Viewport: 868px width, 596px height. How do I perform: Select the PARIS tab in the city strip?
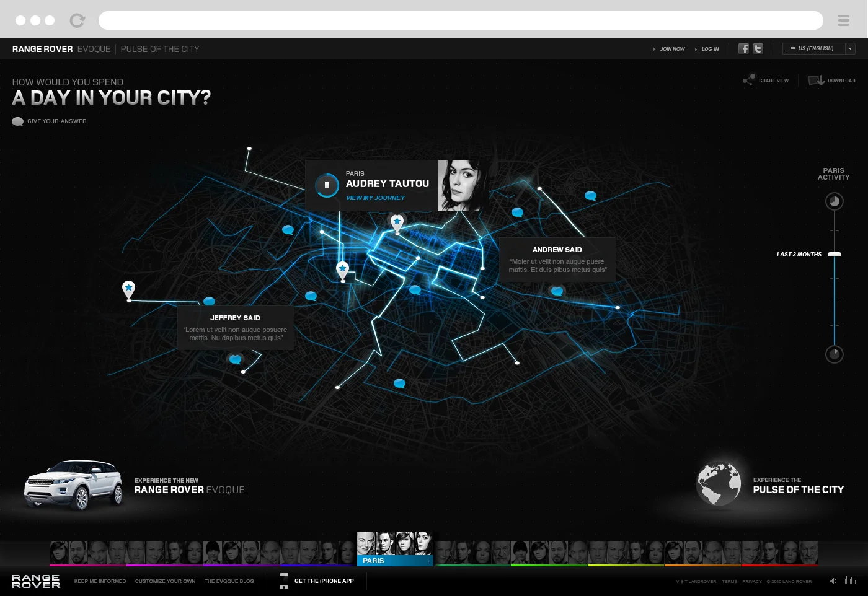pos(395,561)
